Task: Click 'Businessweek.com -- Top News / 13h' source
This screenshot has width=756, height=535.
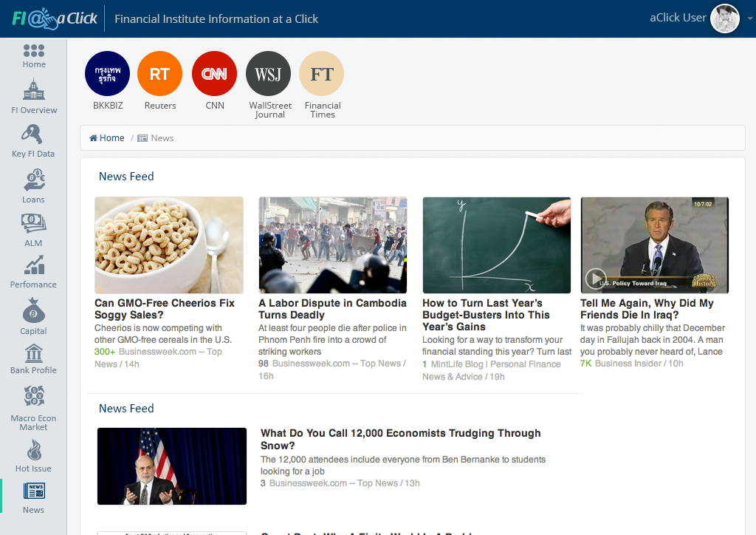Action: [344, 483]
